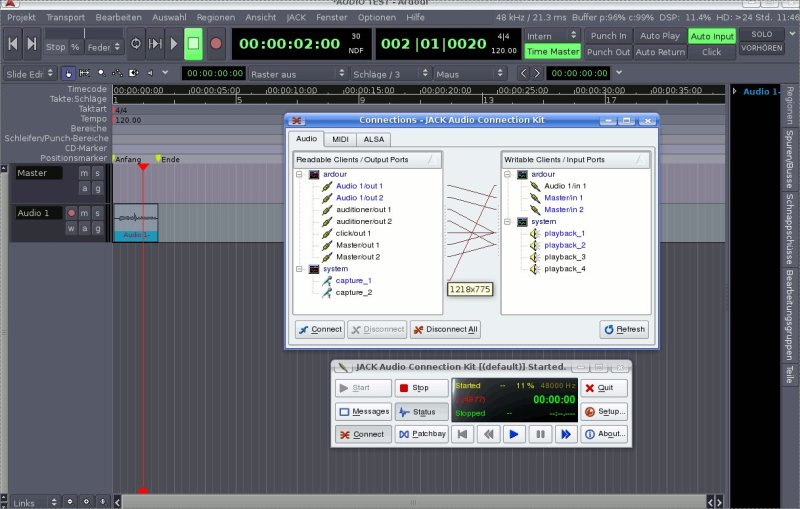Open JACK Status window
This screenshot has height=509, width=800.
[421, 412]
